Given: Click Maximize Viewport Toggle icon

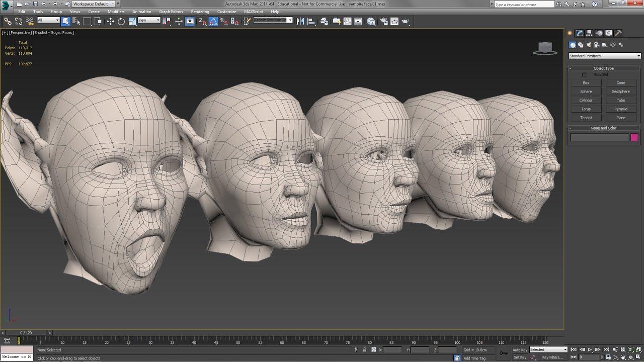Looking at the screenshot, I should click(638, 357).
